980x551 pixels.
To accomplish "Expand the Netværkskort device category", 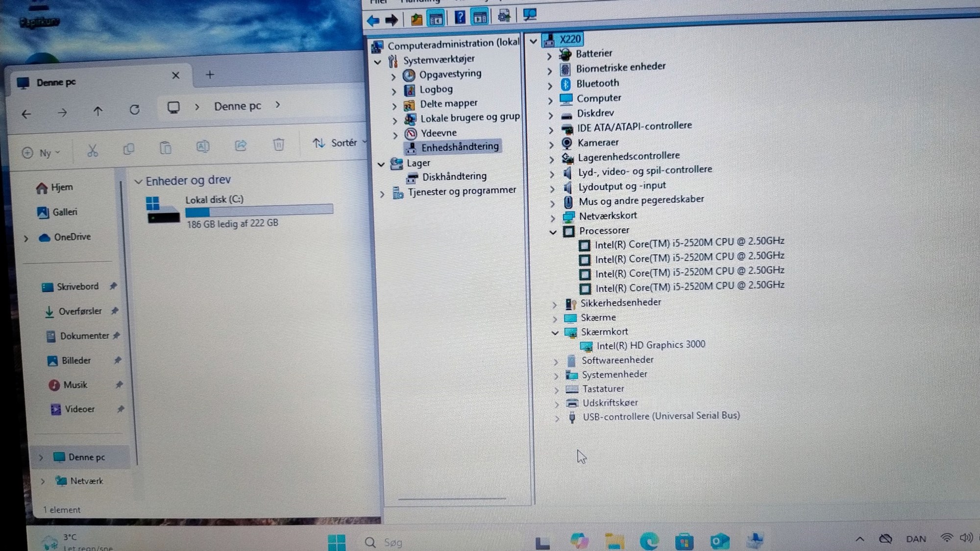I will click(553, 218).
